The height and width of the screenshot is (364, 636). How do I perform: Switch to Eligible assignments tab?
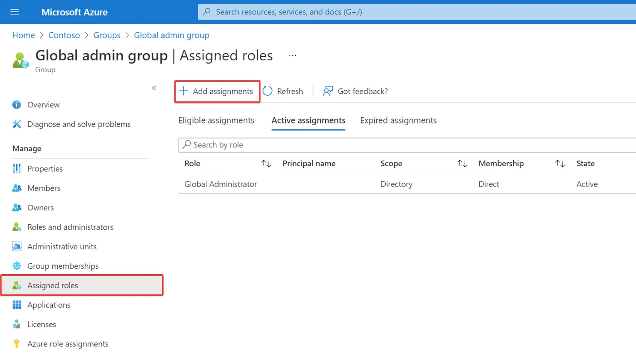pos(216,121)
